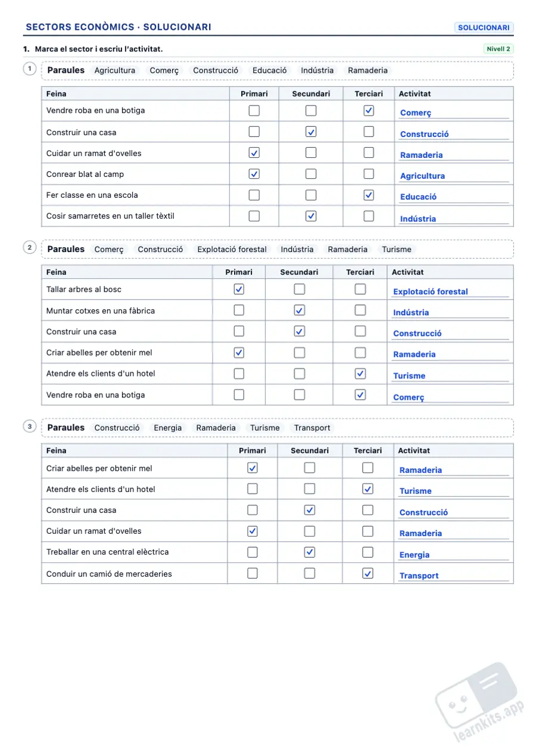Screen dimensions: 536x756
Task: Check Secundari for Fer classe en una escola
Action: 311,195
